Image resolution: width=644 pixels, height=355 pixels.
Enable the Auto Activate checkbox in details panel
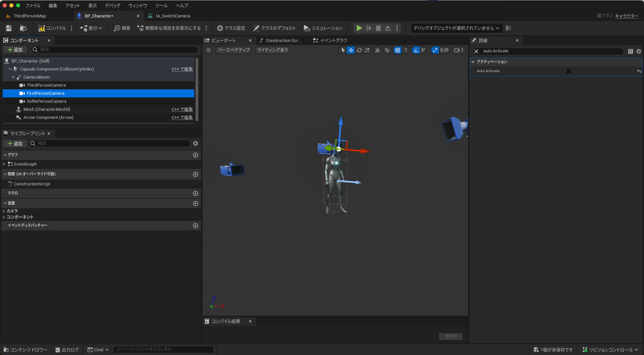[x=568, y=71]
